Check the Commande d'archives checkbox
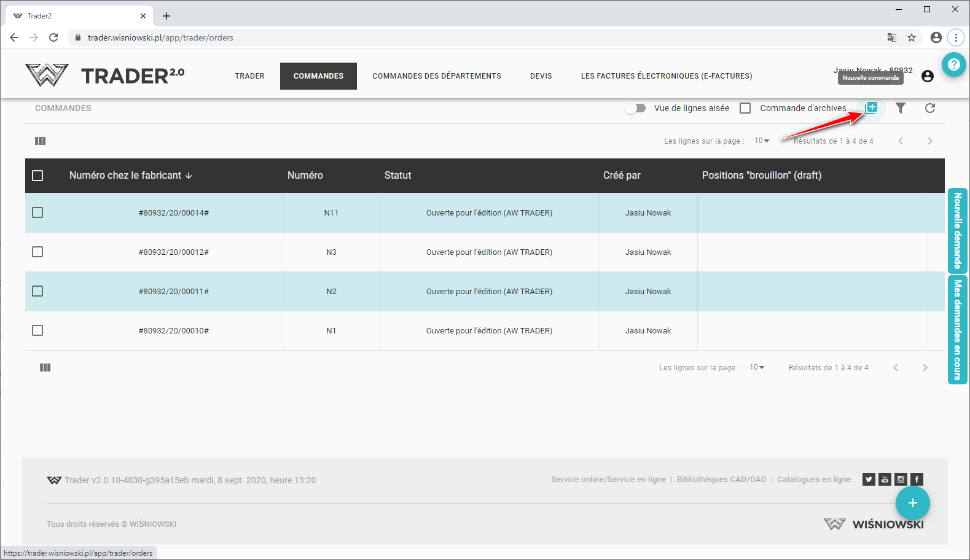 pyautogui.click(x=745, y=108)
